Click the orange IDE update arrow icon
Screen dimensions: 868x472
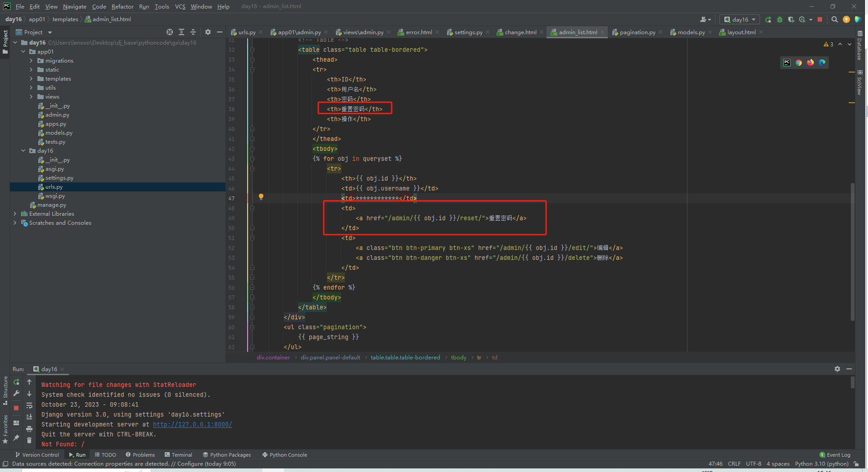click(x=846, y=19)
